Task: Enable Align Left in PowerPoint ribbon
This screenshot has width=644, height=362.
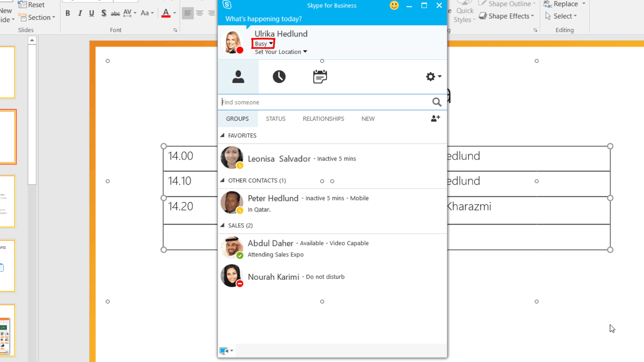Action: pos(188,13)
